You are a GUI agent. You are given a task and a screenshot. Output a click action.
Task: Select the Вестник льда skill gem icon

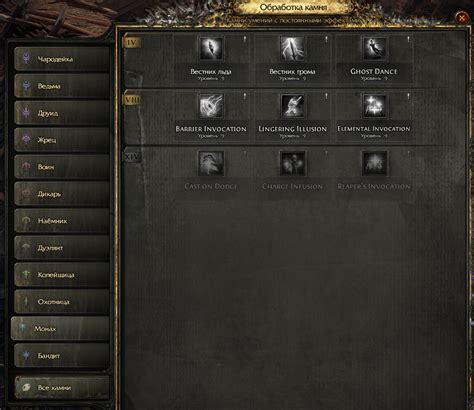coord(211,49)
